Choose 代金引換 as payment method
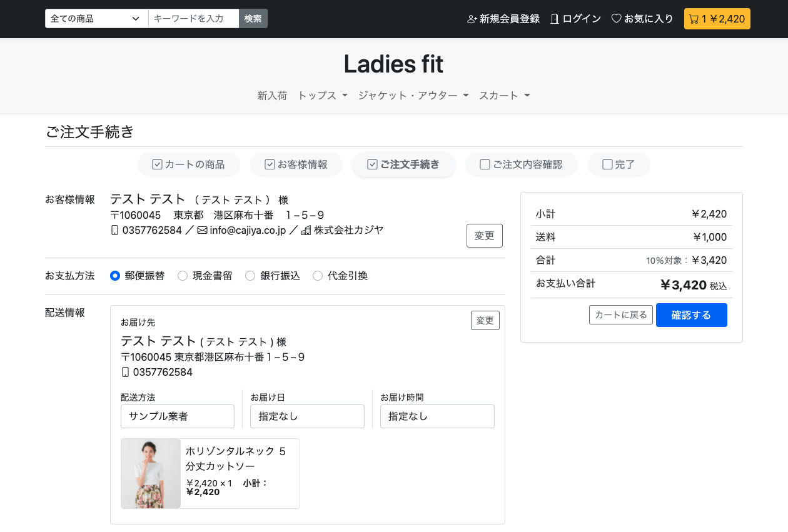 click(x=317, y=275)
